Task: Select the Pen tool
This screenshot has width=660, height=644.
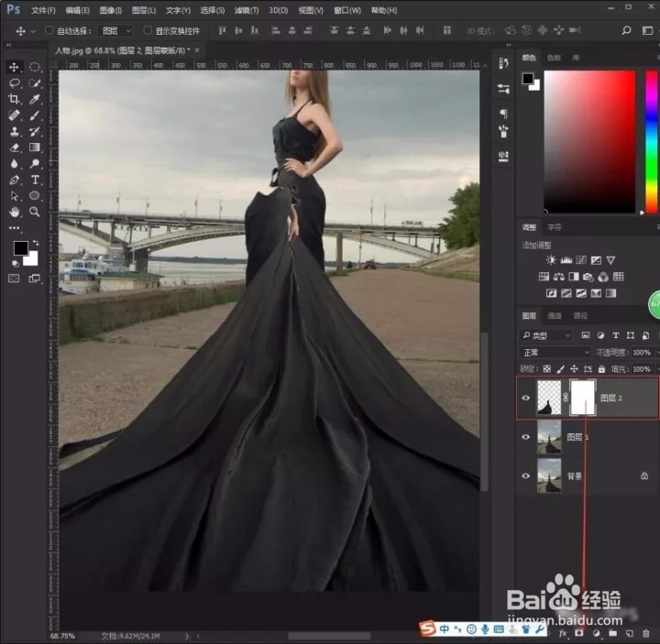Action: click(x=14, y=180)
